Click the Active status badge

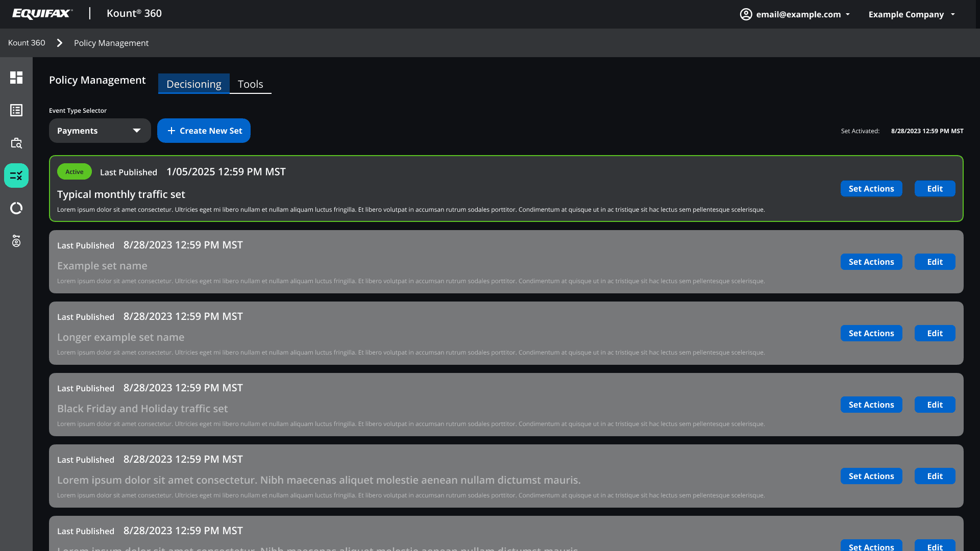click(75, 171)
